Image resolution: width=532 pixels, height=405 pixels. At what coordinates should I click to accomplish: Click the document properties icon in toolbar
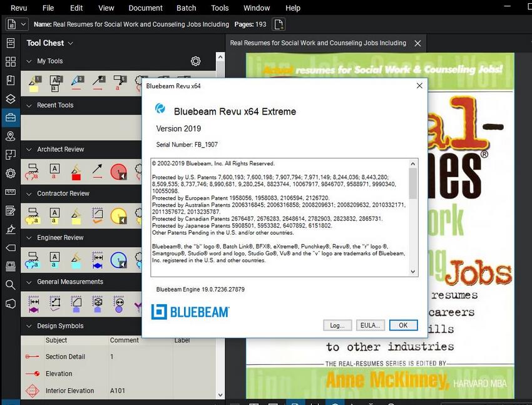11,24
